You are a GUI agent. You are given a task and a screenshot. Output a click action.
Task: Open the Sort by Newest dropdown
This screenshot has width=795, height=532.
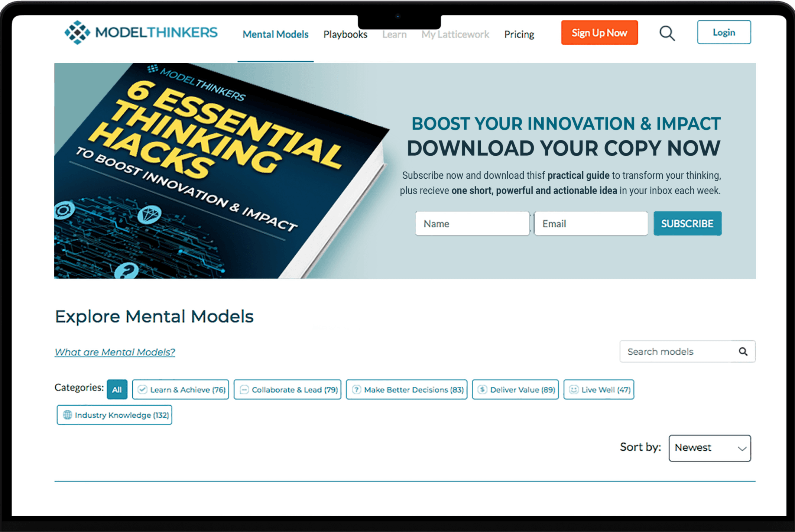tap(710, 448)
